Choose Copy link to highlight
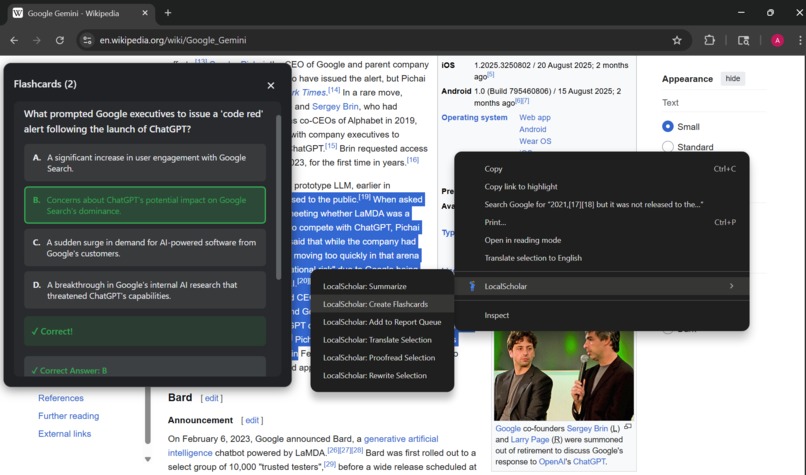 coord(601,187)
